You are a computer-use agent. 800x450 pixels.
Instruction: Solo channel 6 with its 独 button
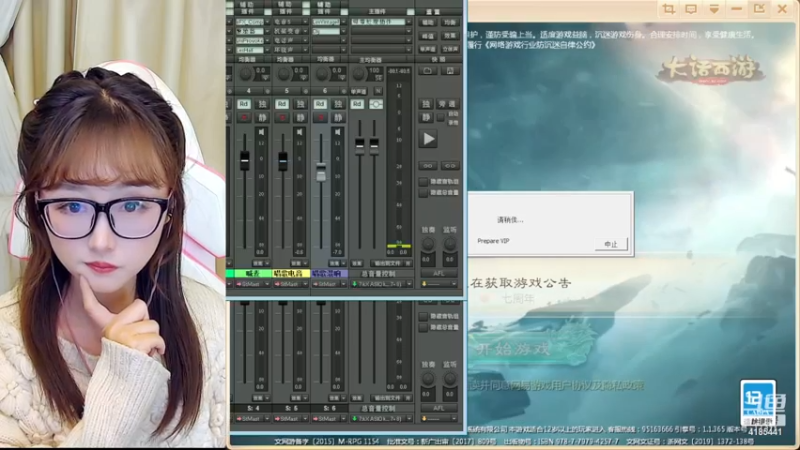pyautogui.click(x=338, y=104)
